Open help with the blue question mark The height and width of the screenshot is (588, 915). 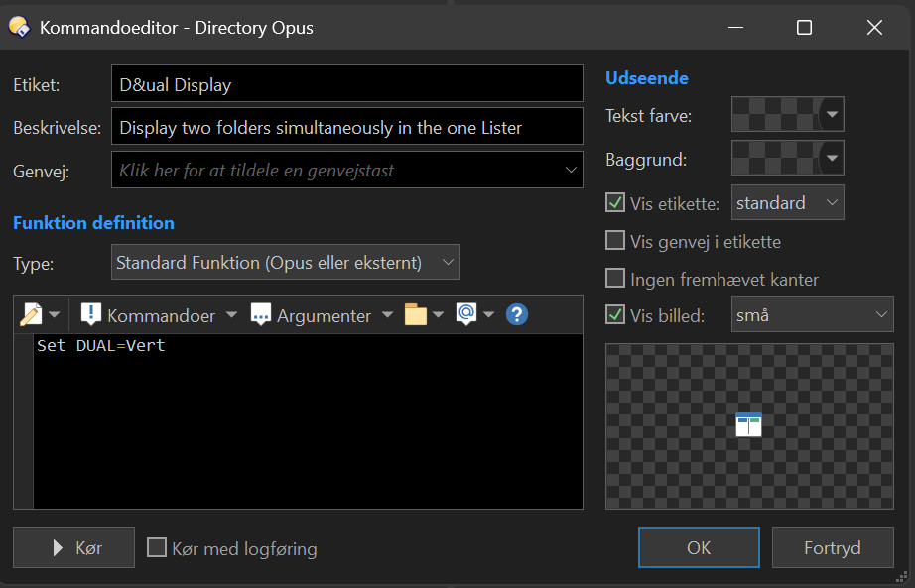click(516, 315)
